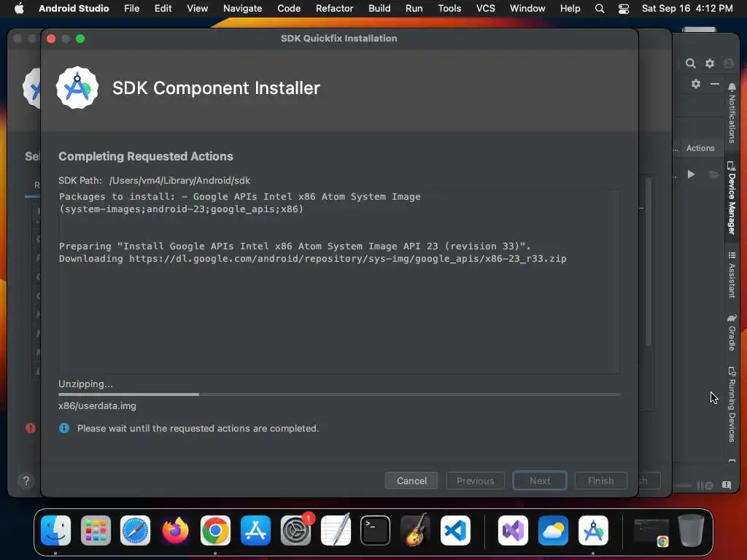Click the SDK Path text line
This screenshot has height=560, width=747.
pyautogui.click(x=154, y=181)
